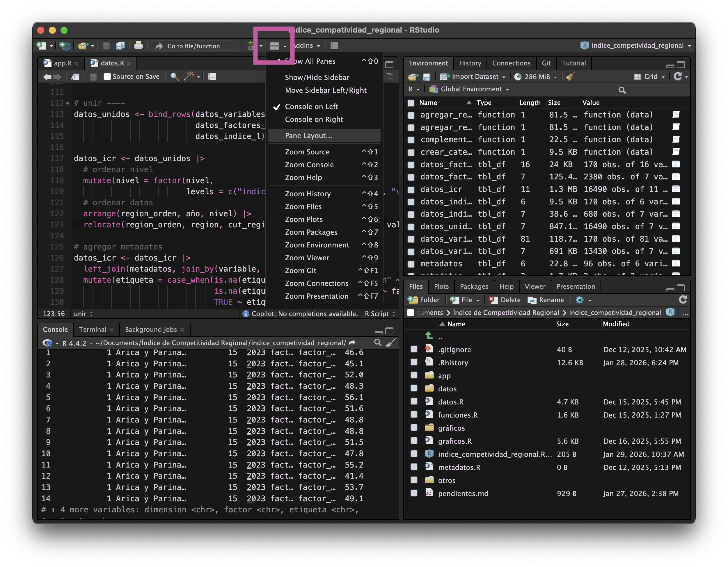
Task: Open the Global Environment dropdown
Action: (x=471, y=89)
